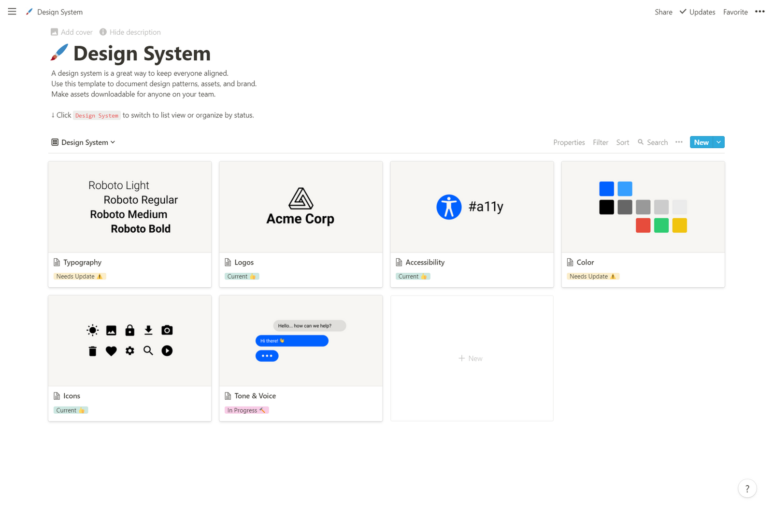This screenshot has height=532, width=773.
Task: Click the search magnifier icon in toolbar
Action: click(x=641, y=142)
